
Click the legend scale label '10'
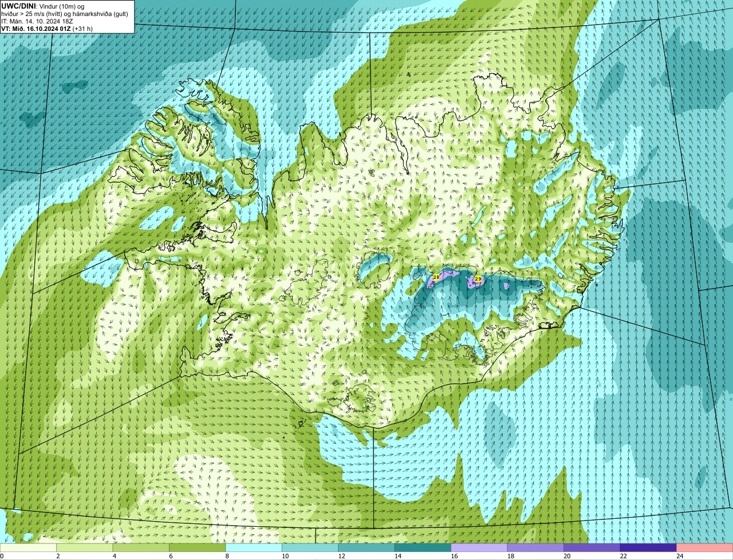pos(285,556)
